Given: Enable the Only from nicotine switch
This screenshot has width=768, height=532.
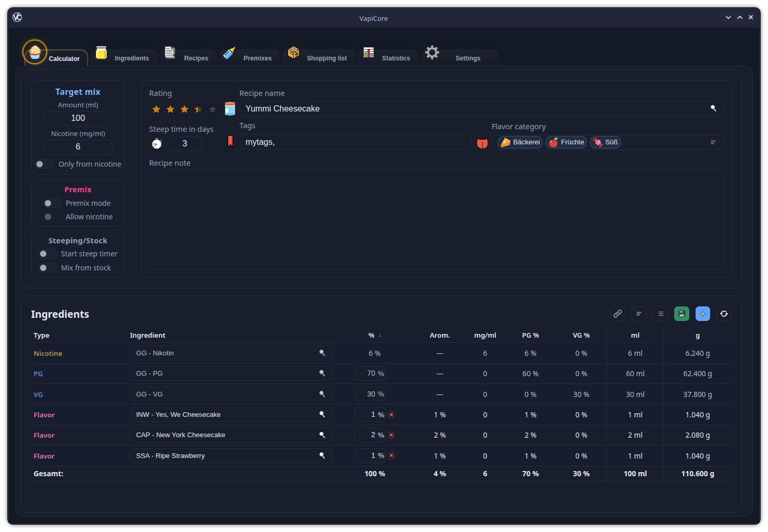Looking at the screenshot, I should point(44,164).
